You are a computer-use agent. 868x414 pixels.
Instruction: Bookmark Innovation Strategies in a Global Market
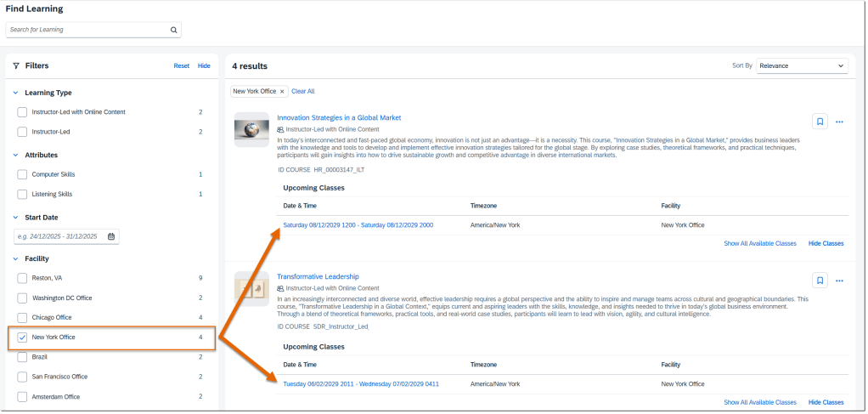pyautogui.click(x=820, y=122)
